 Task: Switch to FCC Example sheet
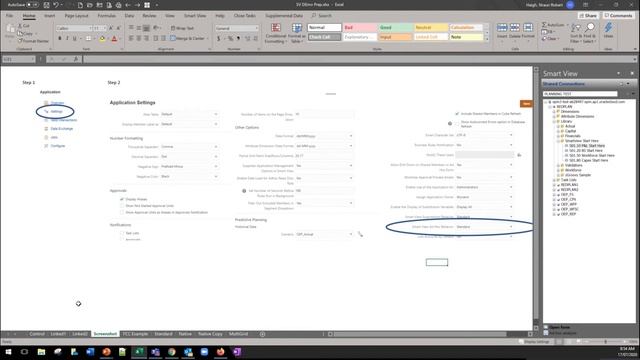click(135, 334)
